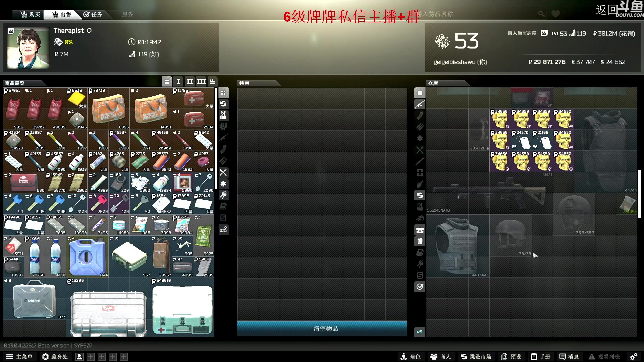The image size is (644, 362).
Task: Filter trader goods by barter items
Action: [x=223, y=104]
